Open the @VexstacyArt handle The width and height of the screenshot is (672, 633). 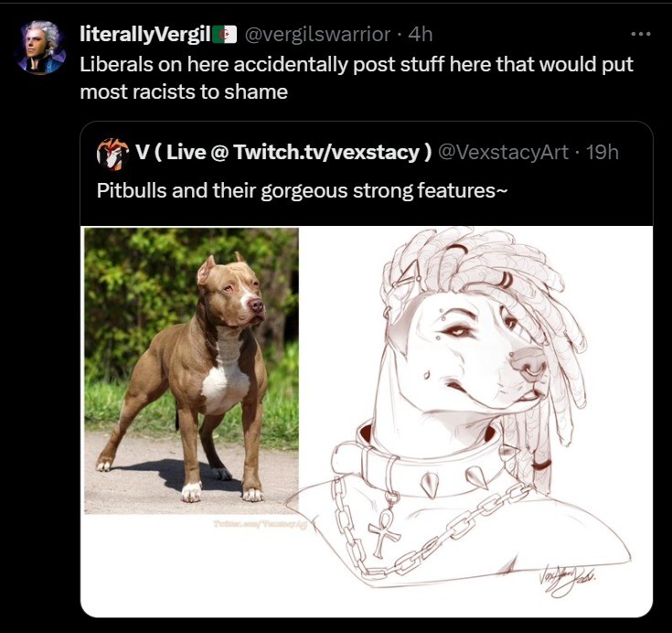click(504, 152)
